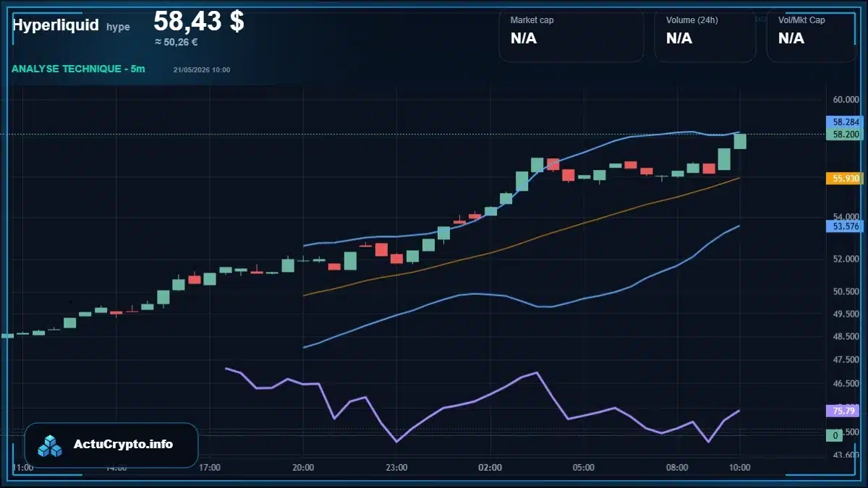
Task: Open the Market cap card
Action: coord(571,36)
